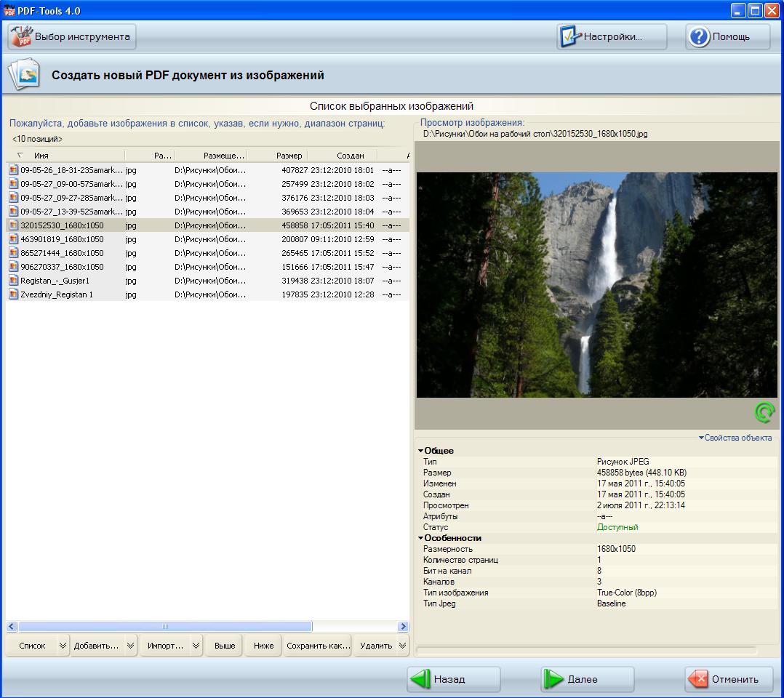Image resolution: width=784 pixels, height=698 pixels.
Task: Select row 906270337_1680x1050
Action: [x=207, y=267]
